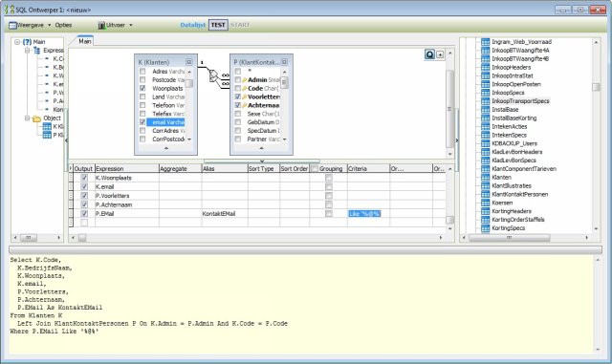Click the START button
This screenshot has width=612, height=364.
pyautogui.click(x=240, y=25)
